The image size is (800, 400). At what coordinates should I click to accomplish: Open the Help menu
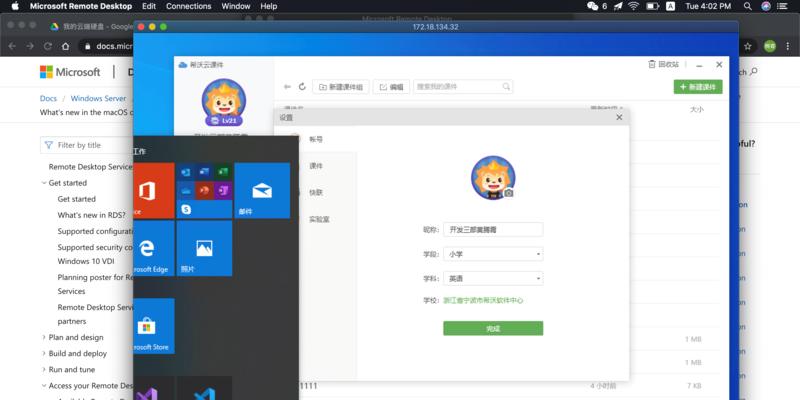click(269, 6)
